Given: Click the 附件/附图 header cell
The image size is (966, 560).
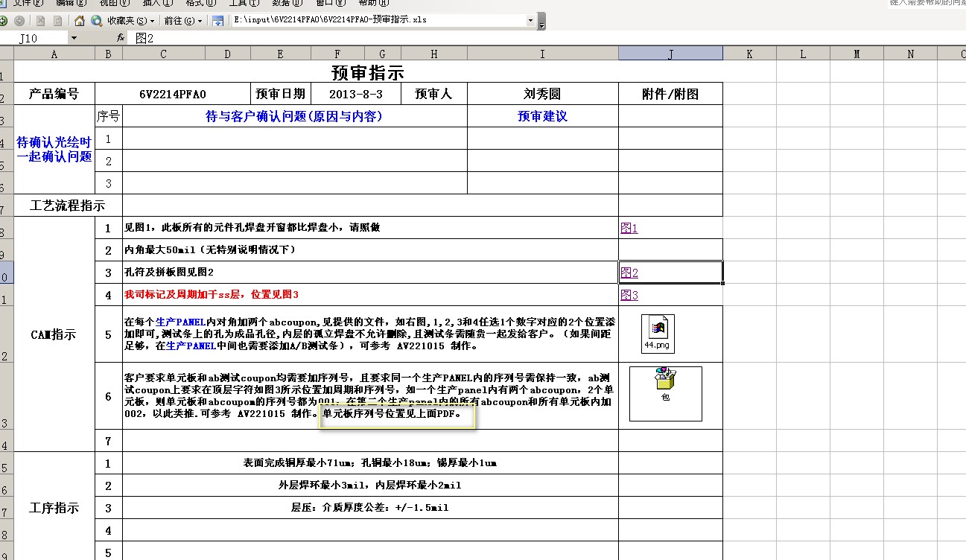Looking at the screenshot, I should [670, 94].
